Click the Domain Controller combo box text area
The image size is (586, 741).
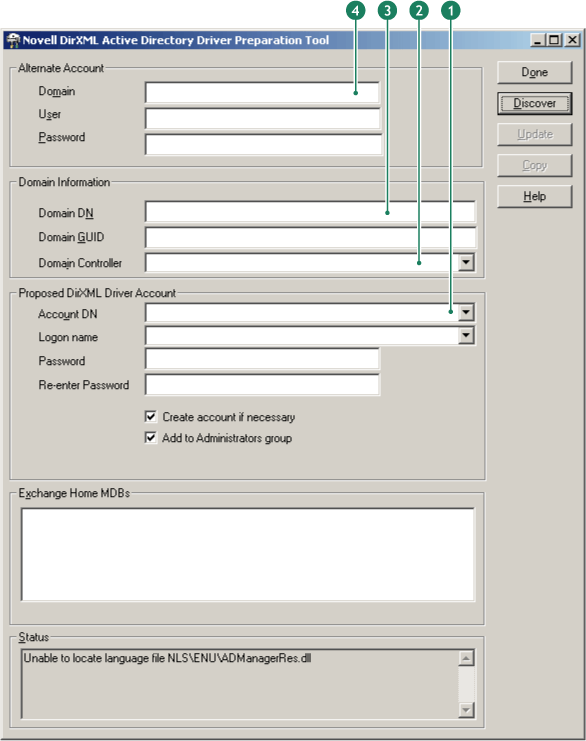click(x=302, y=262)
